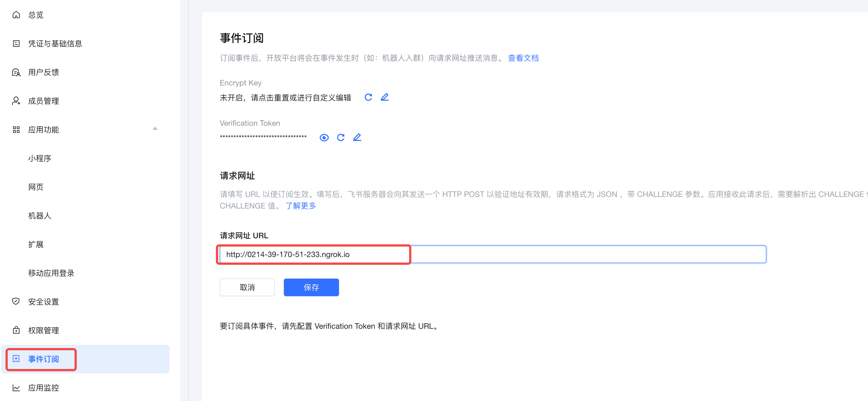868x401 pixels.
Task: Save the request URL with 保存
Action: (x=311, y=287)
